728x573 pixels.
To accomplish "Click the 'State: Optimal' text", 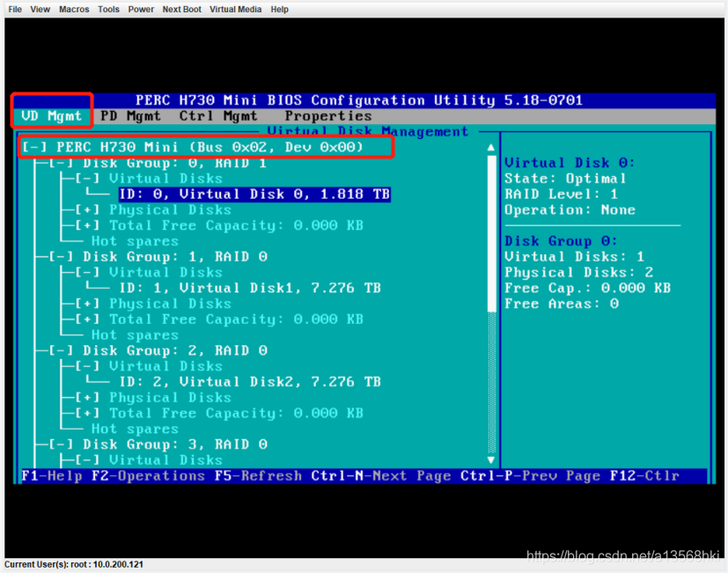I will pos(565,179).
